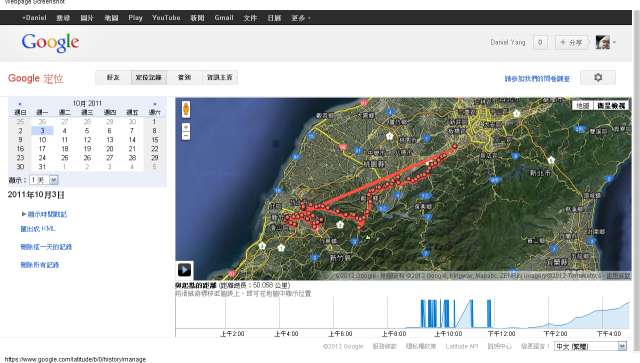
Task: Zoom in the map with plus button
Action: (186, 127)
